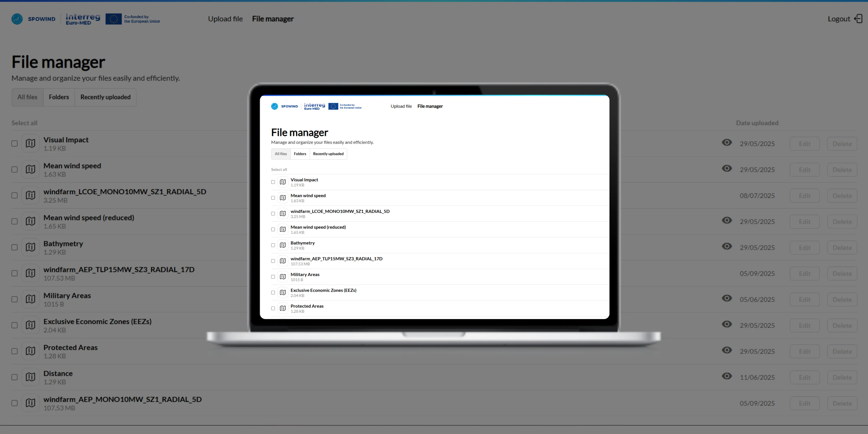Click map icon beside Distance file

pyautogui.click(x=30, y=377)
